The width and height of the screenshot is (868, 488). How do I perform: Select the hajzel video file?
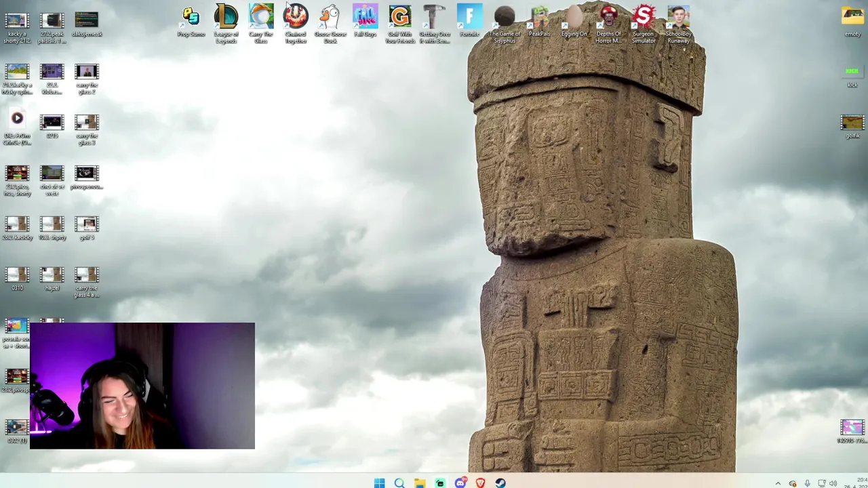(x=52, y=279)
